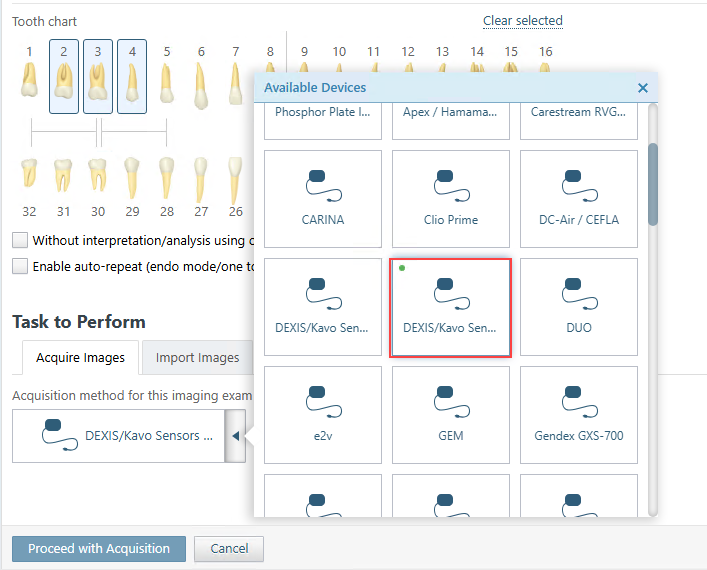
Task: Pick the DUO sensor device
Action: pos(579,307)
